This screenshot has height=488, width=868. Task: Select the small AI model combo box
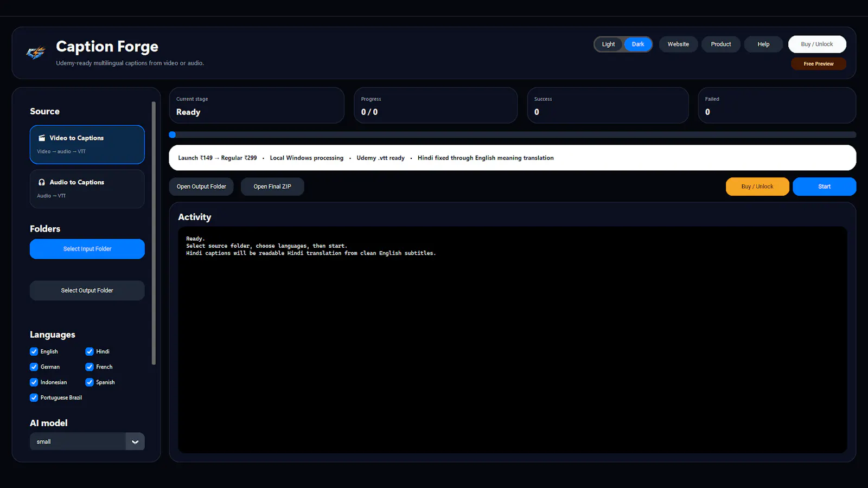[87, 441]
